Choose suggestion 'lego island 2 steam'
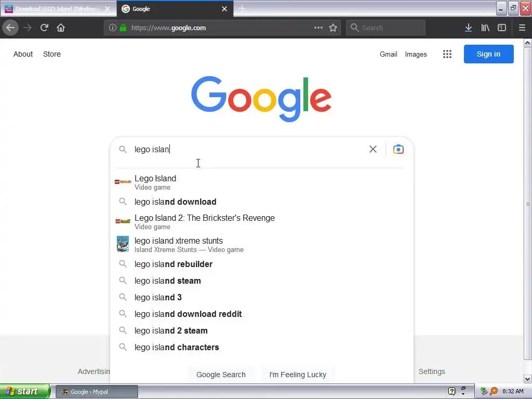Image resolution: width=532 pixels, height=399 pixels. click(x=262, y=330)
